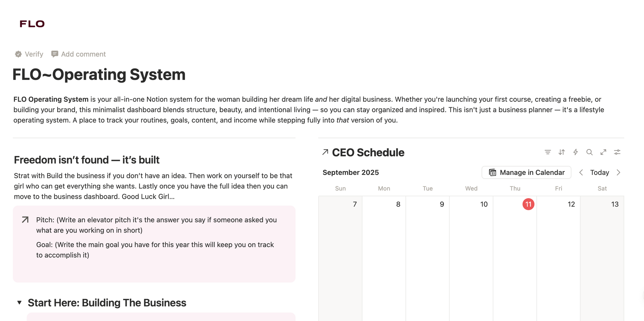Jump to Today in calendar
Image resolution: width=644 pixels, height=321 pixels.
pyautogui.click(x=599, y=173)
